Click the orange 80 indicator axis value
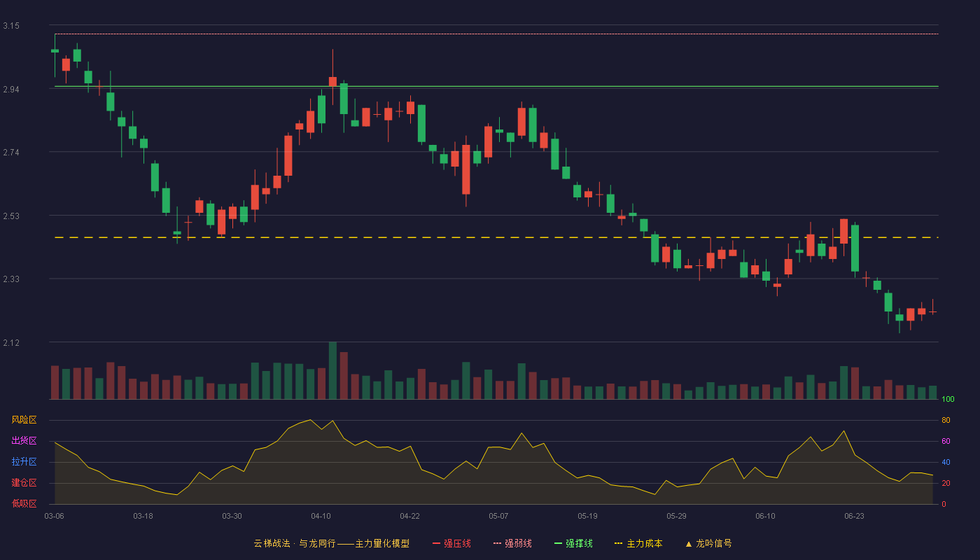The height and width of the screenshot is (560, 980). pyautogui.click(x=946, y=420)
